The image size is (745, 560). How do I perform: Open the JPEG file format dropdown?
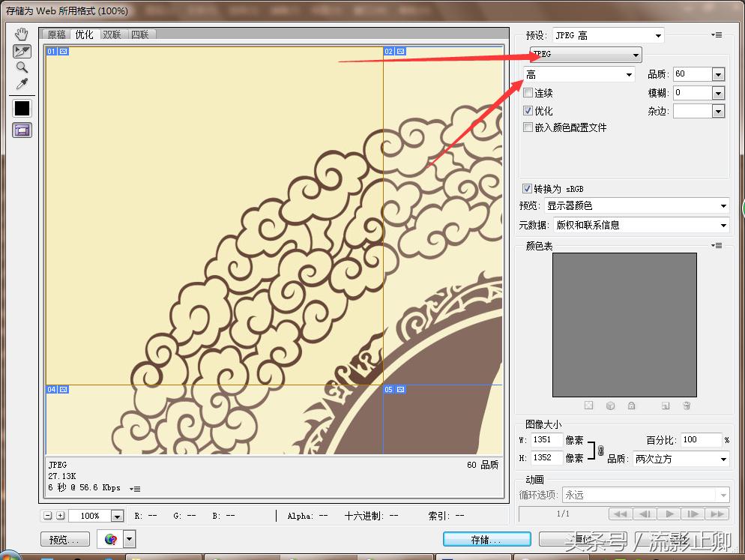pos(586,54)
